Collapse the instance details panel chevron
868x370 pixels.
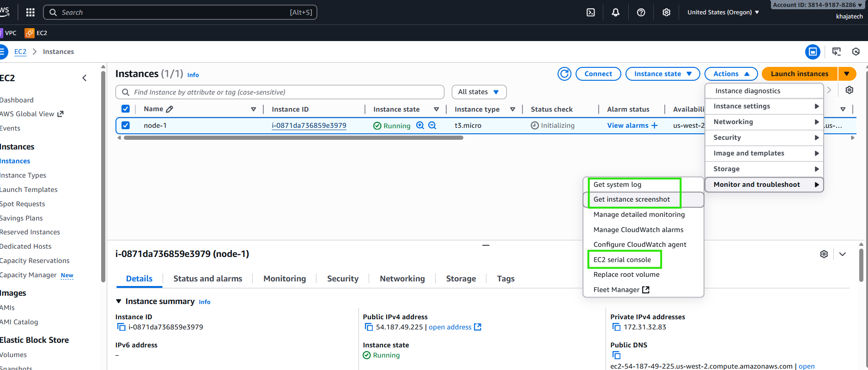pyautogui.click(x=843, y=254)
